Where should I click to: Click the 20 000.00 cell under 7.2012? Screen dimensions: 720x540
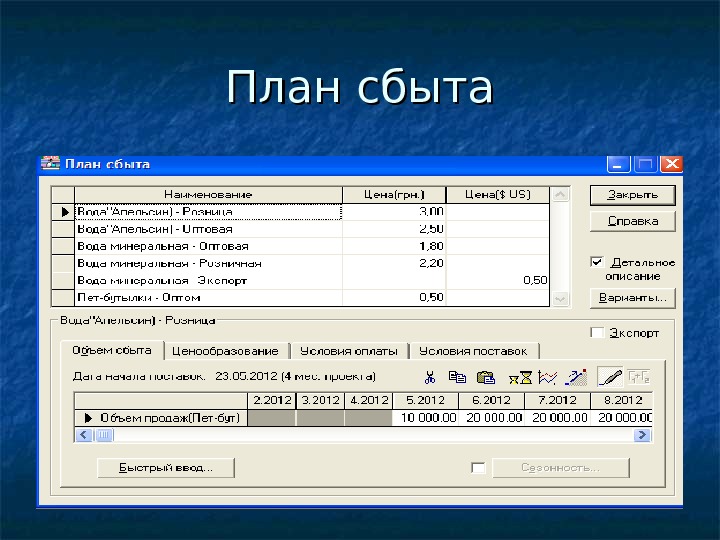[557, 418]
